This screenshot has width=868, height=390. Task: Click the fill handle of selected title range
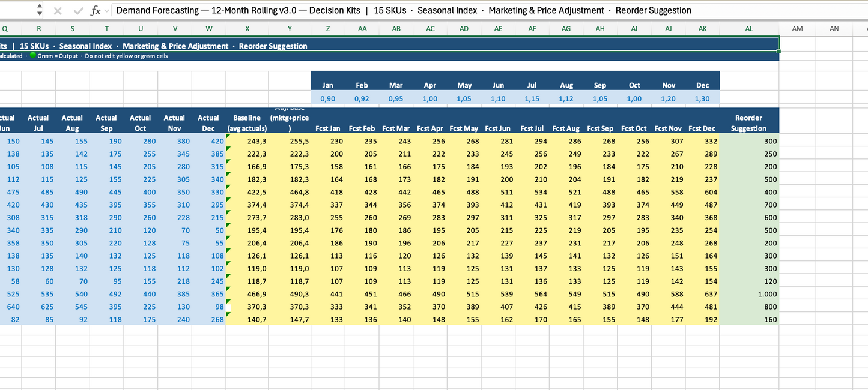click(x=779, y=51)
